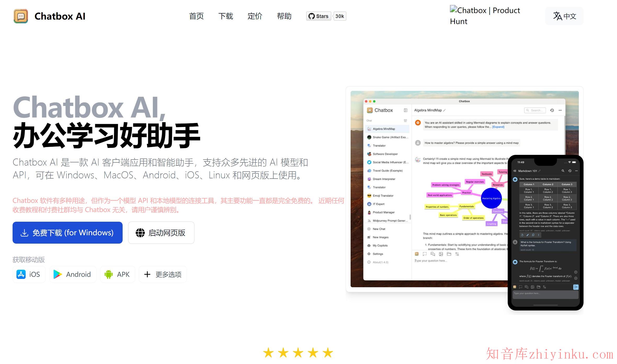Click 免费下载 (for Windows) button
Screen dimensions: 617x364
point(67,233)
